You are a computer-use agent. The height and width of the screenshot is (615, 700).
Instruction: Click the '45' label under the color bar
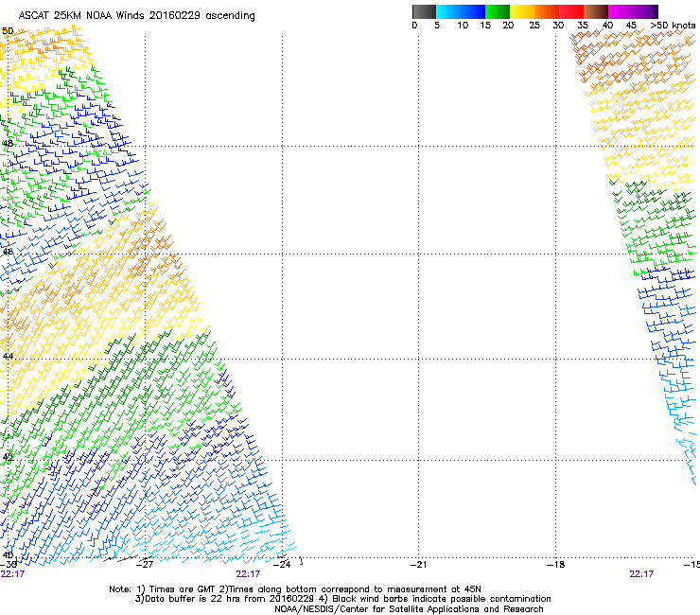click(631, 26)
